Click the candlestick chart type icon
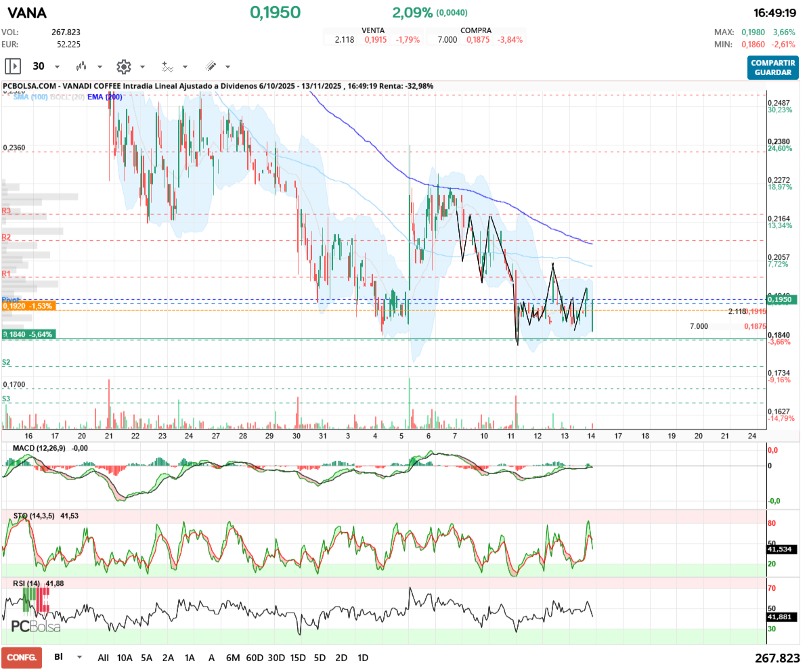The width and height of the screenshot is (809, 672). [82, 66]
